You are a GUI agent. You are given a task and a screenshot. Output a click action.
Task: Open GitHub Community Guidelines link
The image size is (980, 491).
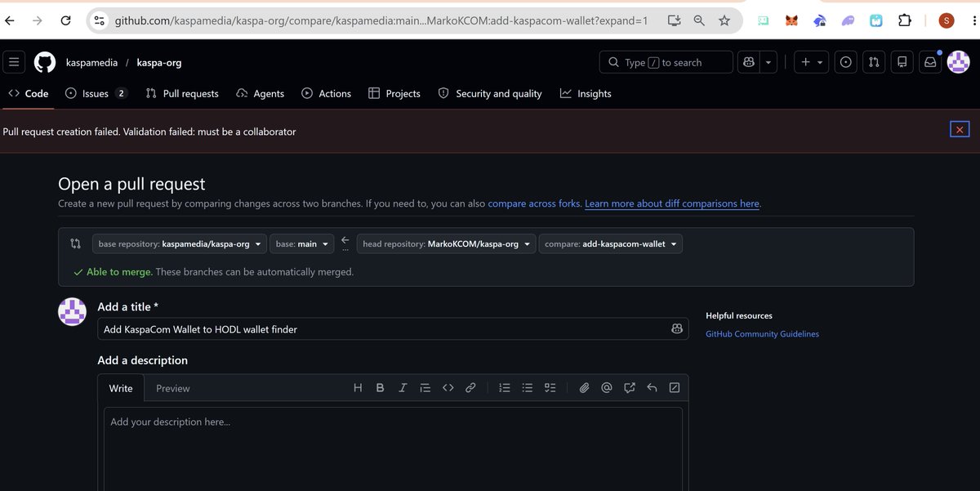[x=762, y=334]
